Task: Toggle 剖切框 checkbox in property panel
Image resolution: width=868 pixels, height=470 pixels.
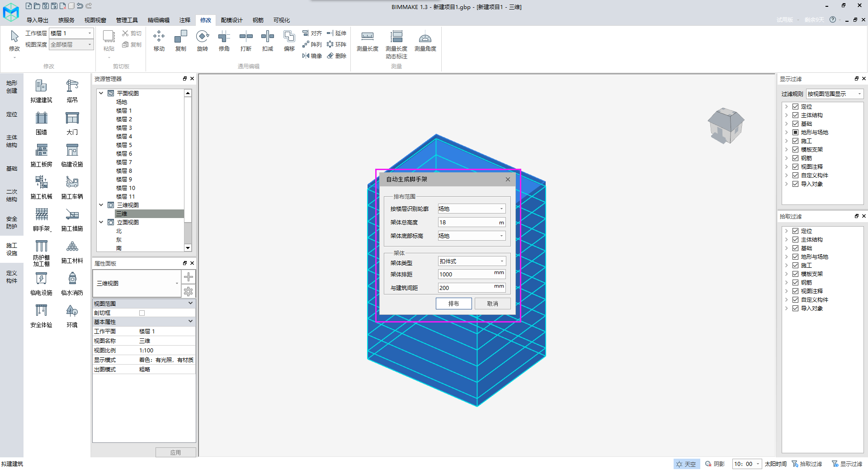Action: click(142, 313)
